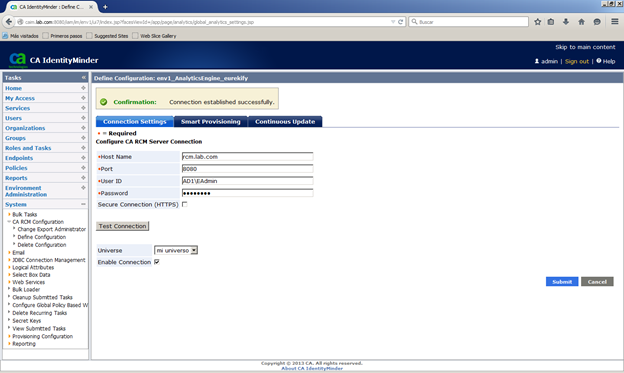Enable the Secure Connection (HTTPS) checkbox

coord(184,204)
